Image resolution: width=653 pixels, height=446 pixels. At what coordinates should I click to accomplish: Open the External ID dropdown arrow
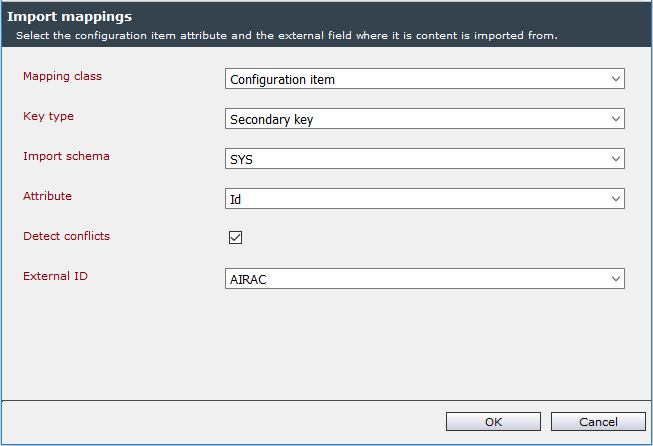(x=616, y=279)
